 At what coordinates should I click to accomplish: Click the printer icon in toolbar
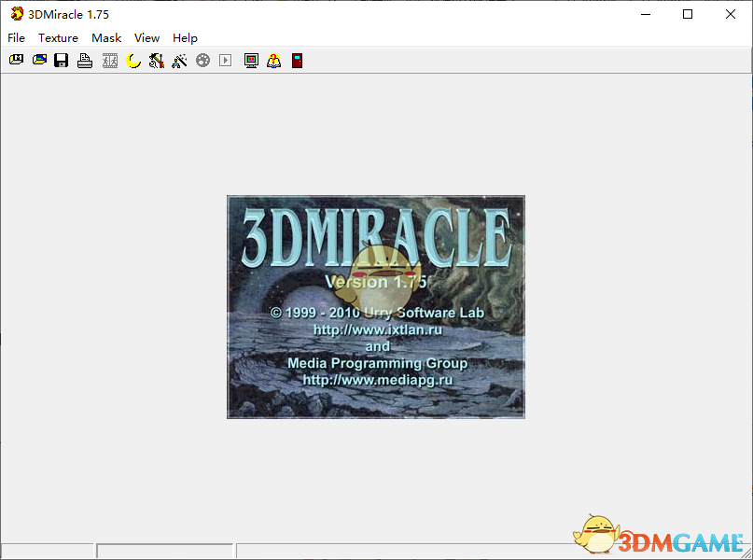point(85,61)
